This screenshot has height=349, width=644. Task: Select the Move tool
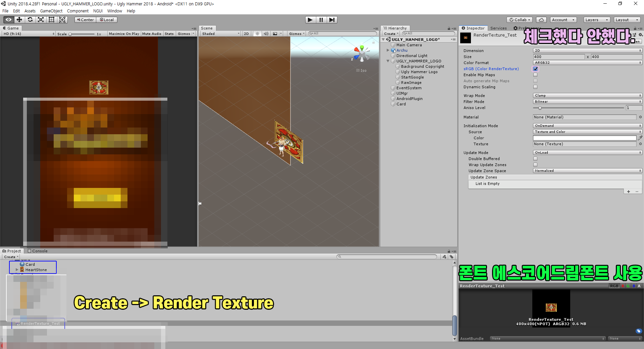19,20
